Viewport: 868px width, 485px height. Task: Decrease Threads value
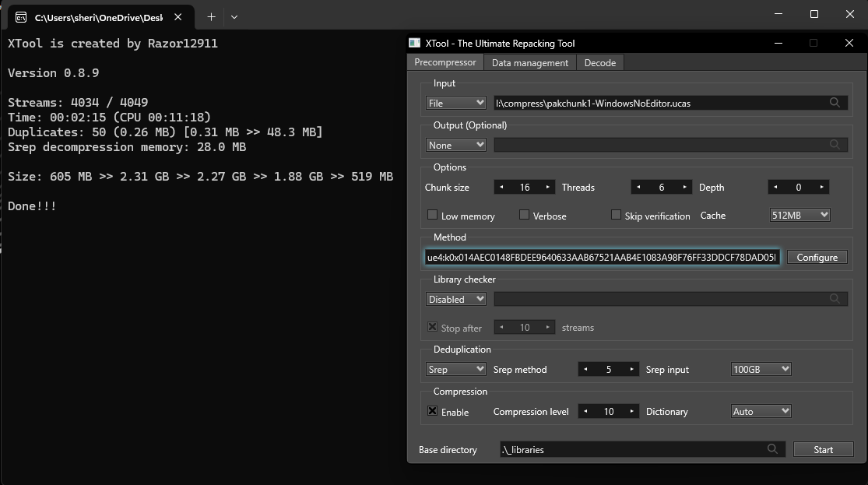tap(638, 187)
